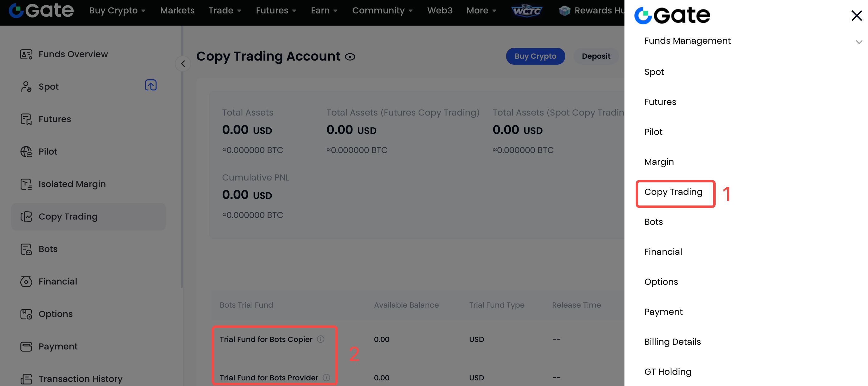Select Billing Details in right panel

click(672, 342)
